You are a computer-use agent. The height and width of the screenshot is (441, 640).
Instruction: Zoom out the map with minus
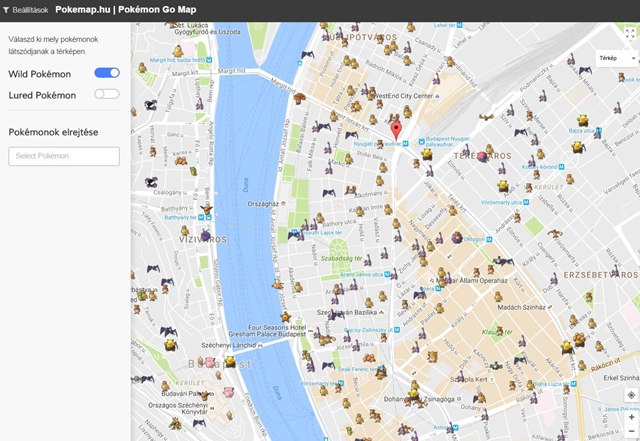click(631, 431)
